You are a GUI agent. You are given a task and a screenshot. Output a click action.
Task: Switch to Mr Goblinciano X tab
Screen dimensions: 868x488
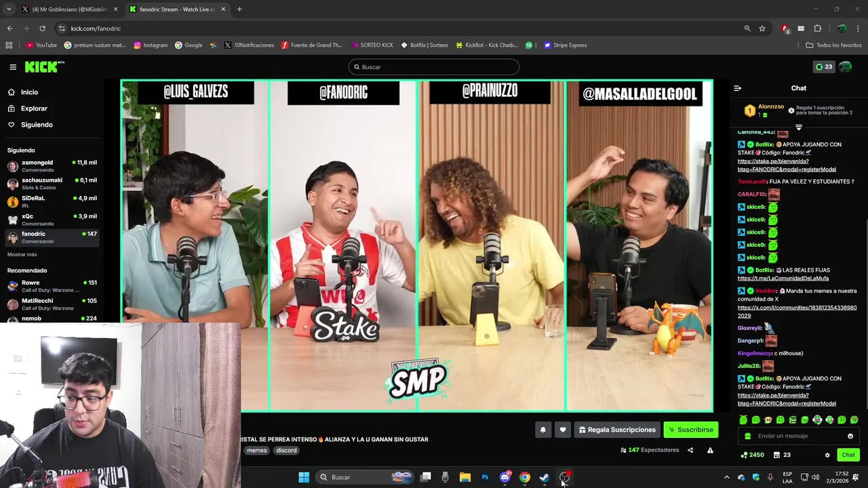(x=70, y=9)
